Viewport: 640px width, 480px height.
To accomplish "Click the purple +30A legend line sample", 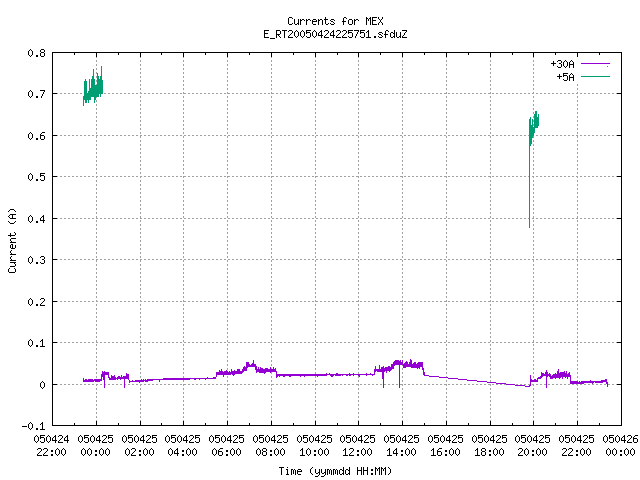I will tap(595, 64).
